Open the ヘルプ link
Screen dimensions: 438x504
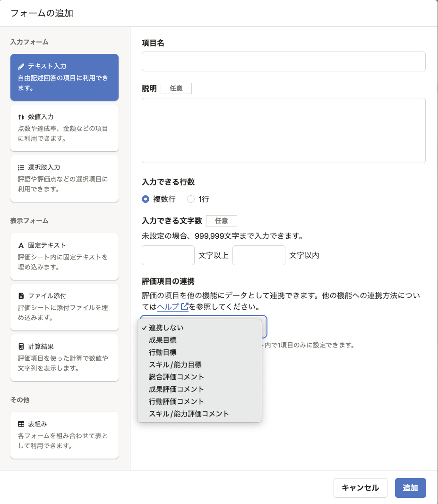(x=168, y=307)
